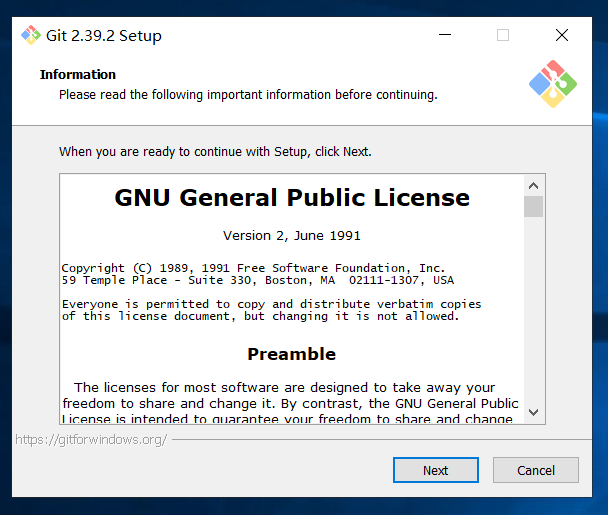Click the "of this license document" line
The width and height of the screenshot is (608, 515).
coord(260,316)
